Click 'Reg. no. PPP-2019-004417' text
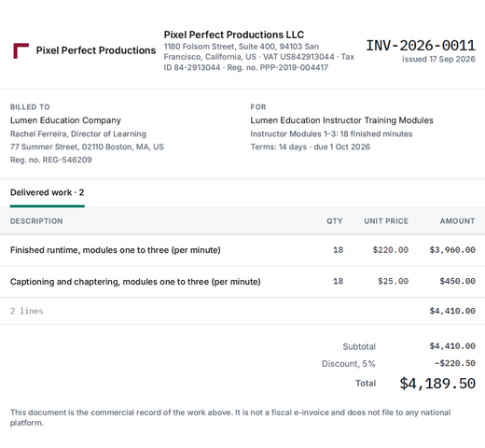This screenshot has height=448, width=485. click(278, 67)
